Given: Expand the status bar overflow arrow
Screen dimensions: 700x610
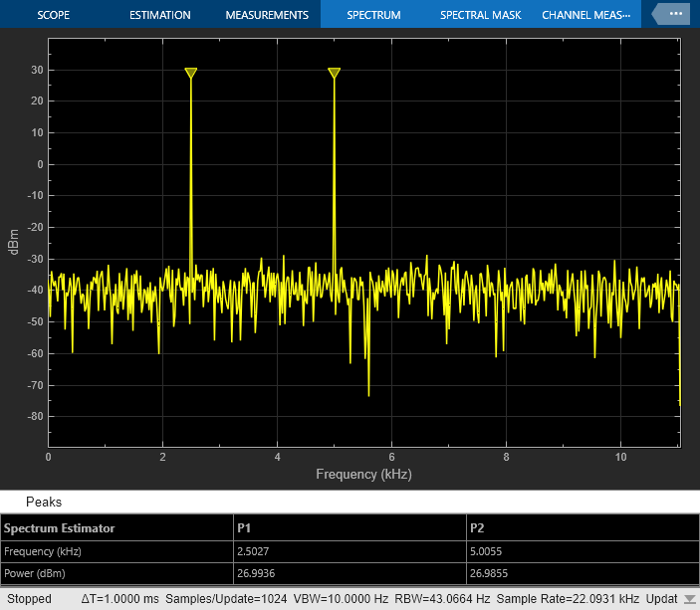Looking at the screenshot, I should (x=690, y=599).
